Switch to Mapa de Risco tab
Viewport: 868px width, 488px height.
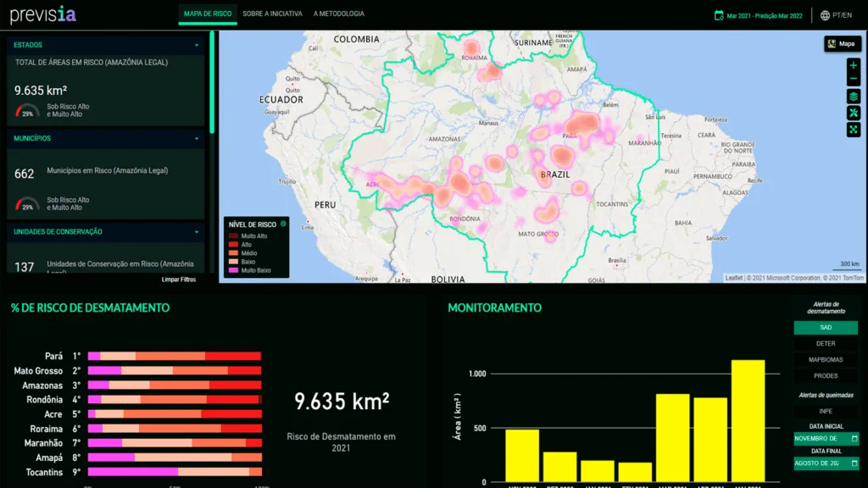point(208,14)
